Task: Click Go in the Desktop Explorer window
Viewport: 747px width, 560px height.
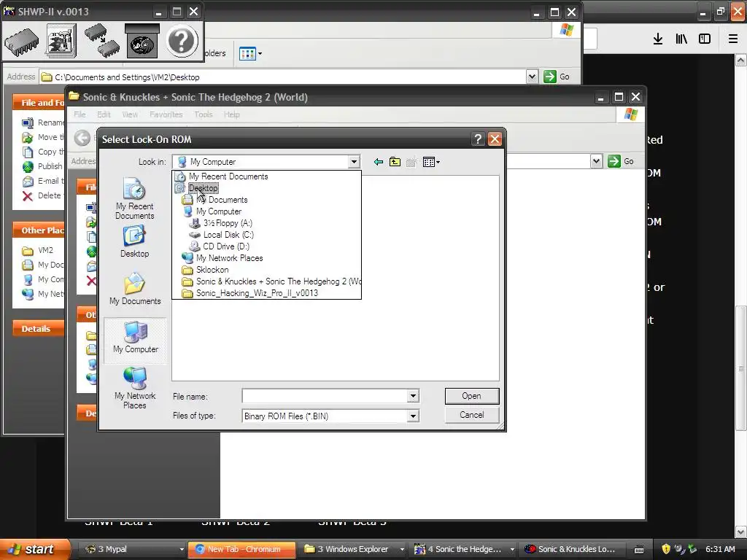Action: pos(557,77)
